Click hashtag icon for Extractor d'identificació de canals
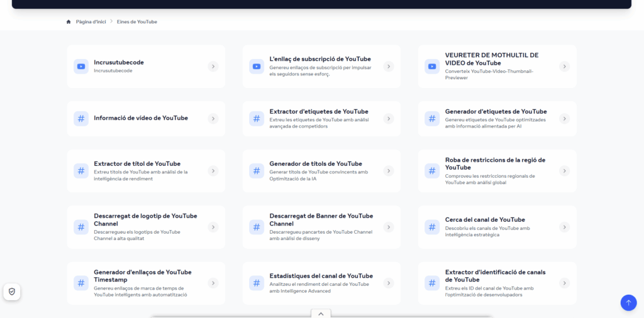This screenshot has height=318, width=644. click(x=432, y=283)
